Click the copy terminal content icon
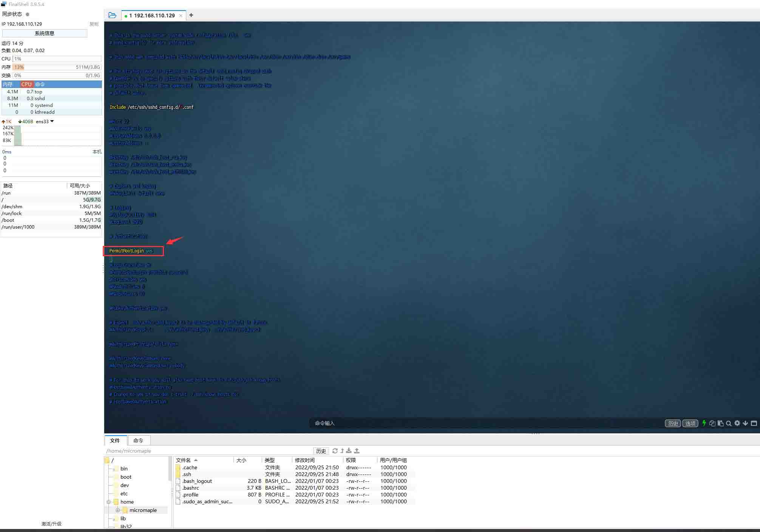 coord(712,423)
